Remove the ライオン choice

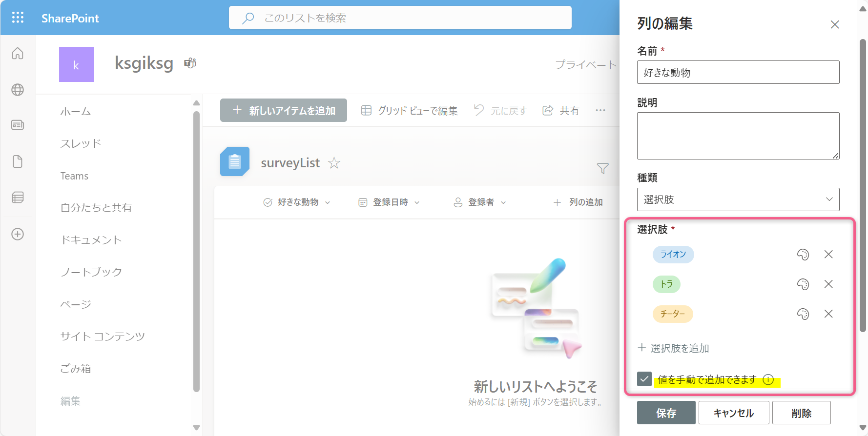click(x=828, y=255)
